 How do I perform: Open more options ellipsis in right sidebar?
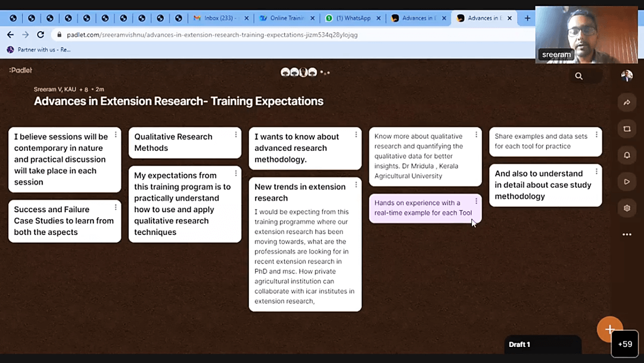(627, 234)
